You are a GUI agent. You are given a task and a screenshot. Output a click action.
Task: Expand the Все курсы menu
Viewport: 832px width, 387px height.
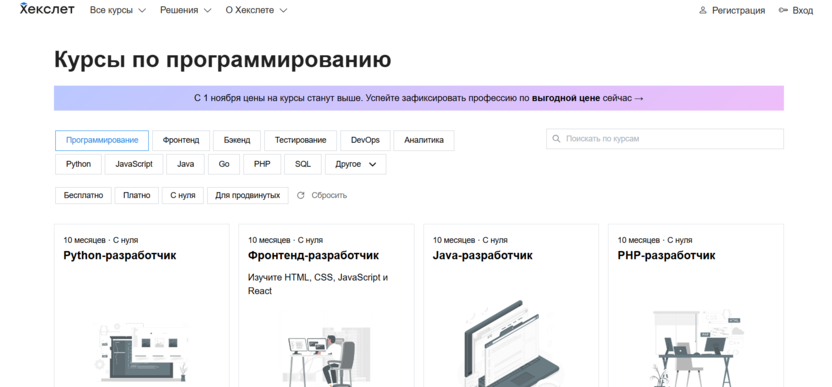(118, 10)
